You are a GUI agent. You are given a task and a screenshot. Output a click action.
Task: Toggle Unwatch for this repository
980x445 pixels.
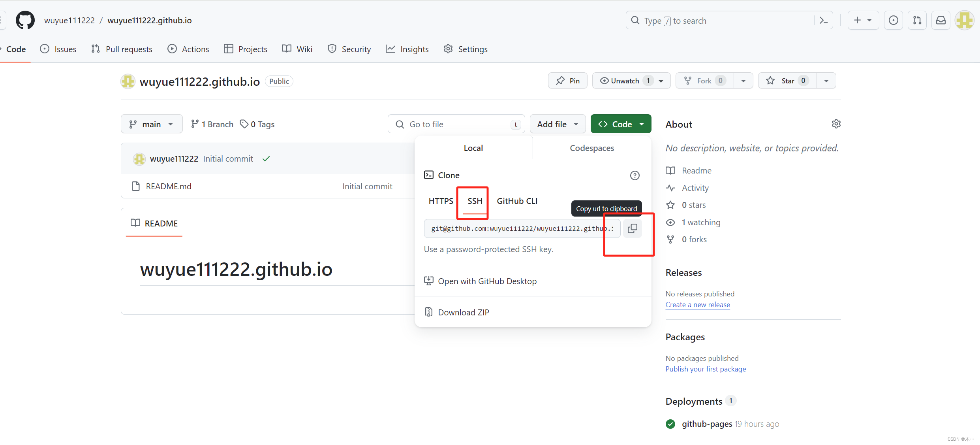625,81
